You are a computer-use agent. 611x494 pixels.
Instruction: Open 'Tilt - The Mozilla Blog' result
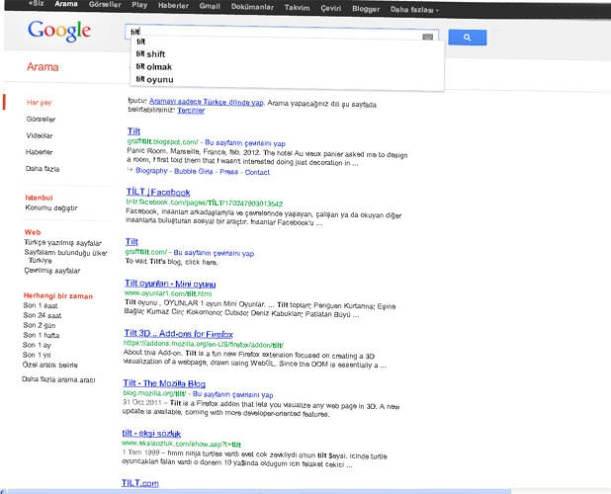tap(164, 383)
